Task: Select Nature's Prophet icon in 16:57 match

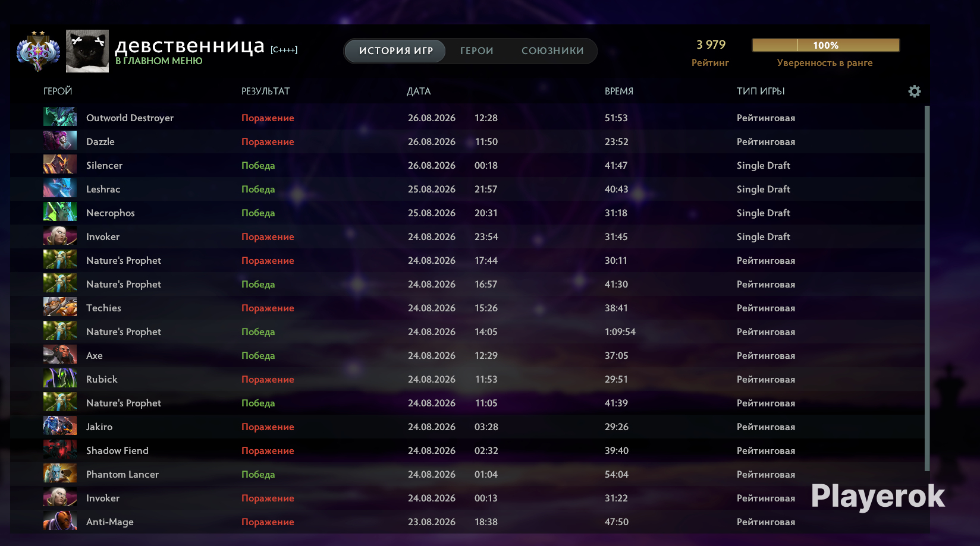Action: 60,283
